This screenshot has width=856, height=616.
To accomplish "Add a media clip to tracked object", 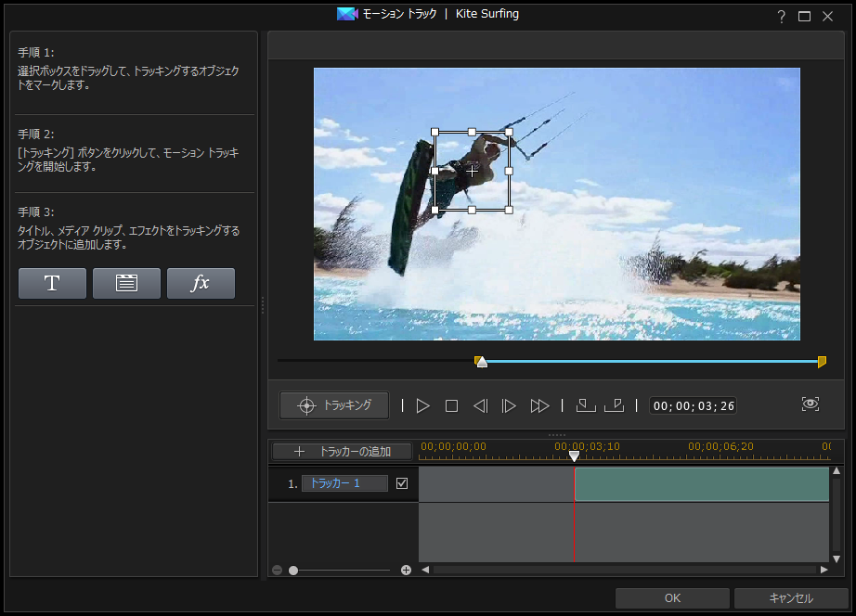I will click(126, 284).
